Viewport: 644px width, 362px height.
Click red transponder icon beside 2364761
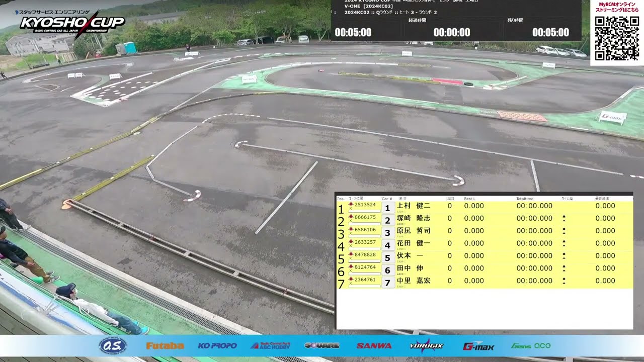tap(351, 279)
